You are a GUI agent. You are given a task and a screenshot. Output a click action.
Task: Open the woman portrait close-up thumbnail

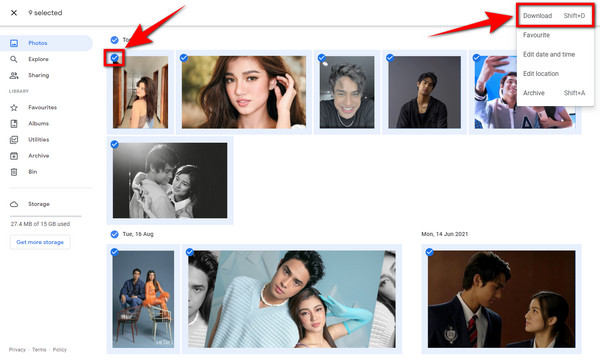coord(244,92)
